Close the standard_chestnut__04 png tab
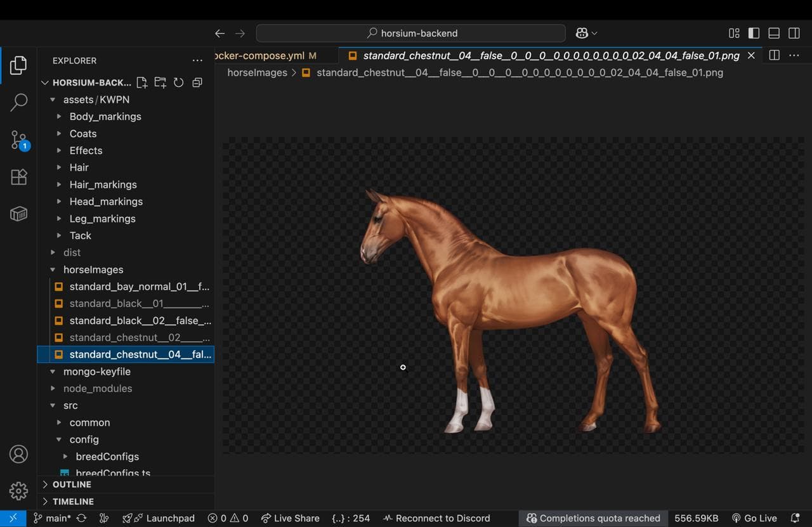This screenshot has height=527, width=812. [751, 56]
